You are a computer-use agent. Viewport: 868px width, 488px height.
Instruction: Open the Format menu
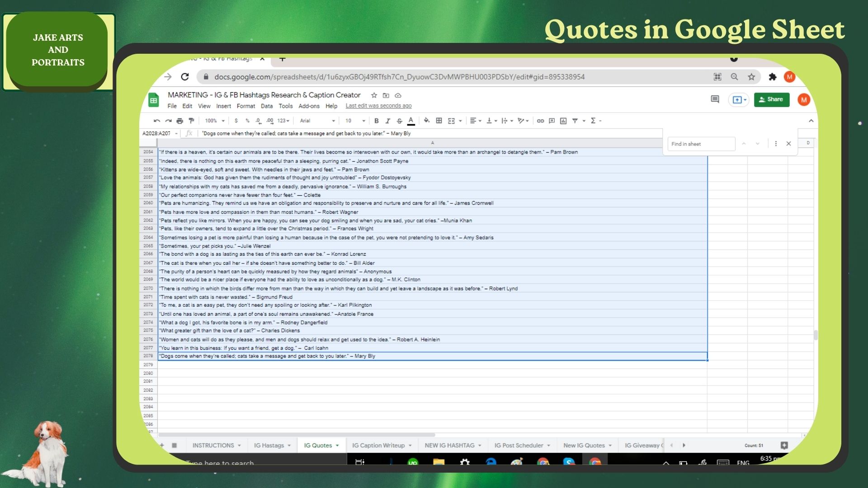(x=245, y=106)
